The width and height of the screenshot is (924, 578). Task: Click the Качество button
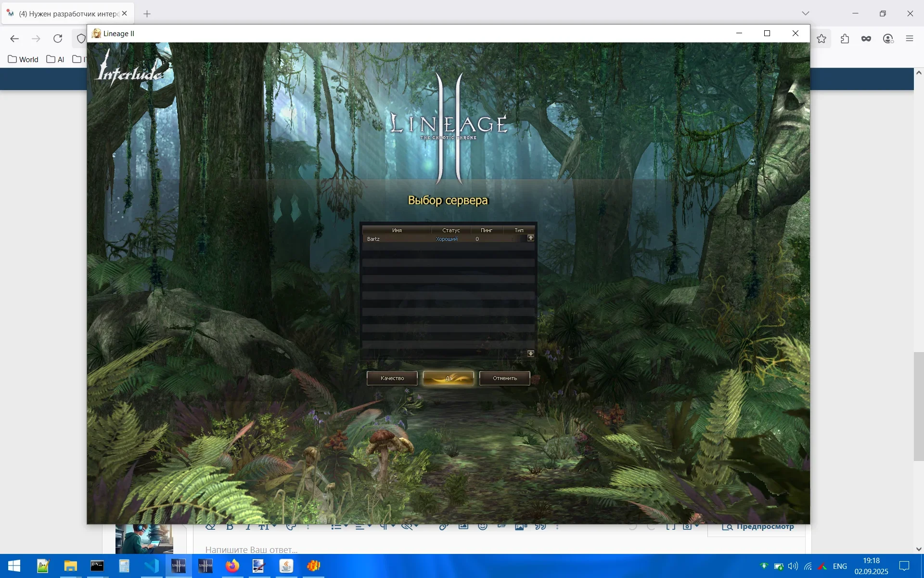click(392, 378)
